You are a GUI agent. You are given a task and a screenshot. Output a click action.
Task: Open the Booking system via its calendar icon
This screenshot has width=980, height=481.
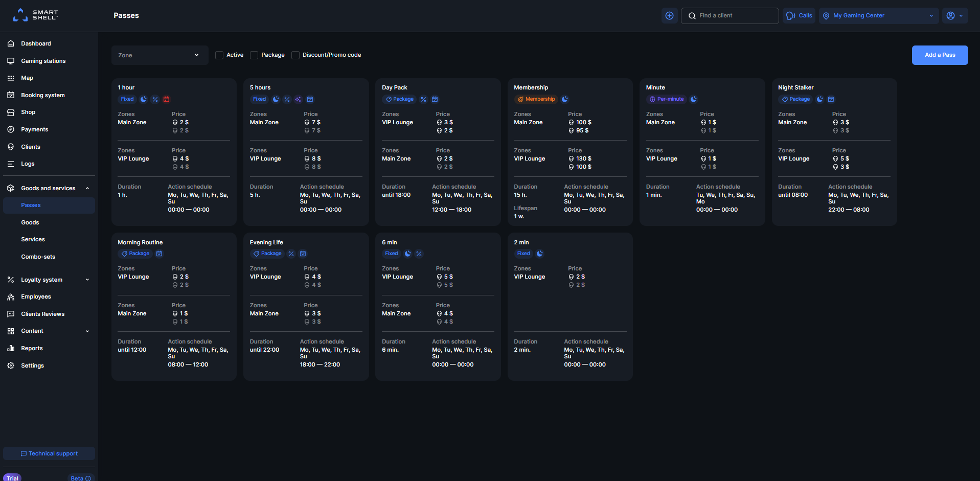click(x=10, y=95)
